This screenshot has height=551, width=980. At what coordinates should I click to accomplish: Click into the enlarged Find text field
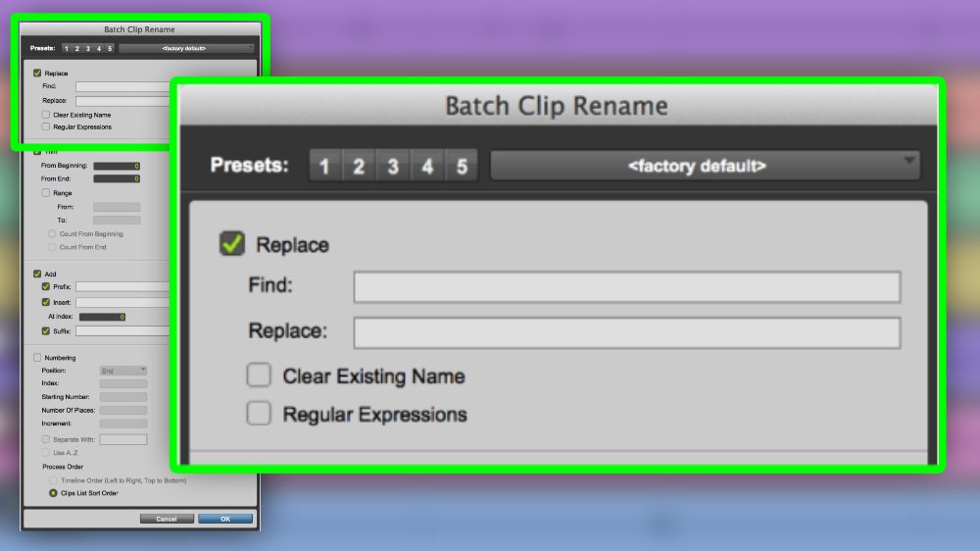pyautogui.click(x=627, y=287)
